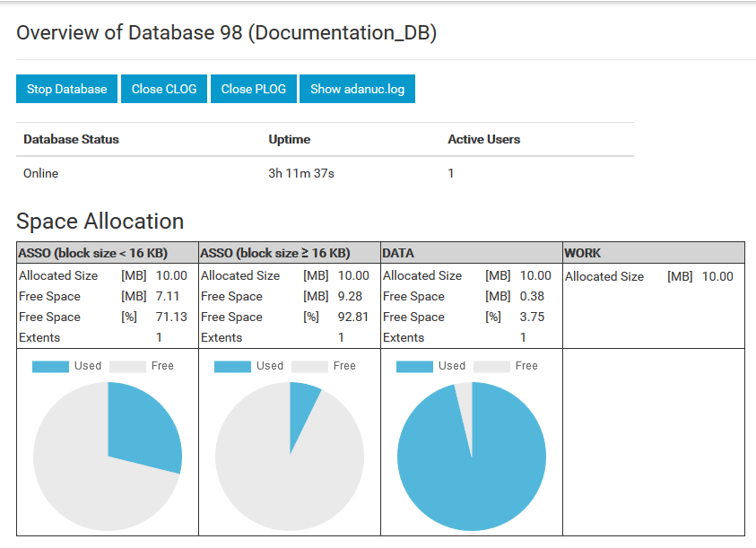The image size is (756, 548).
Task: Click the WORK column header
Action: (x=583, y=254)
